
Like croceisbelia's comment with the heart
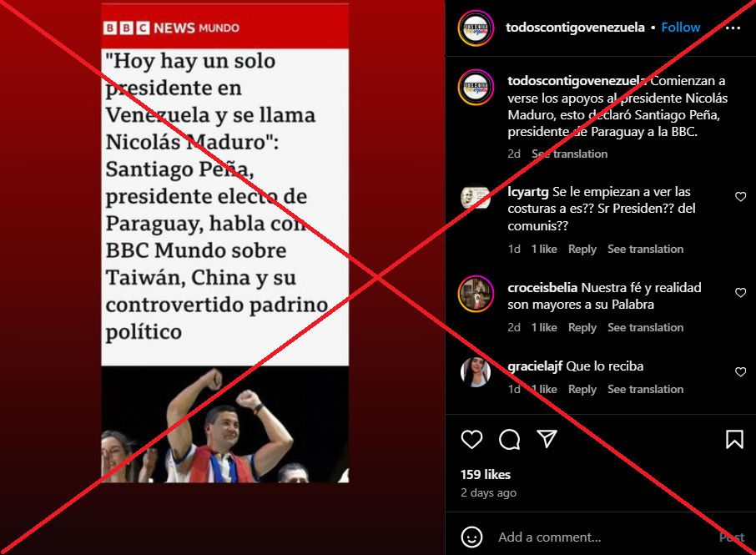click(x=741, y=292)
